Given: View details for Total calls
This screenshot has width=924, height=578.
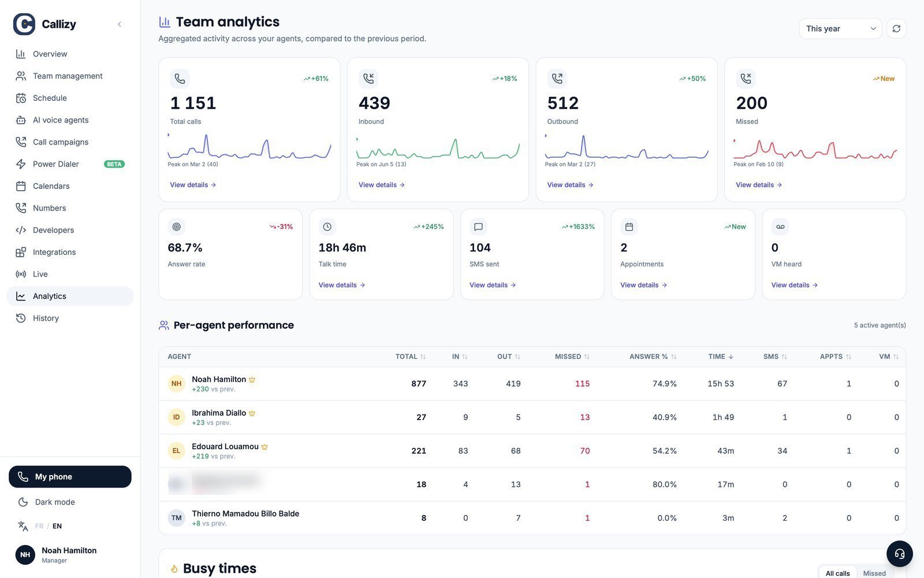Looking at the screenshot, I should point(193,185).
